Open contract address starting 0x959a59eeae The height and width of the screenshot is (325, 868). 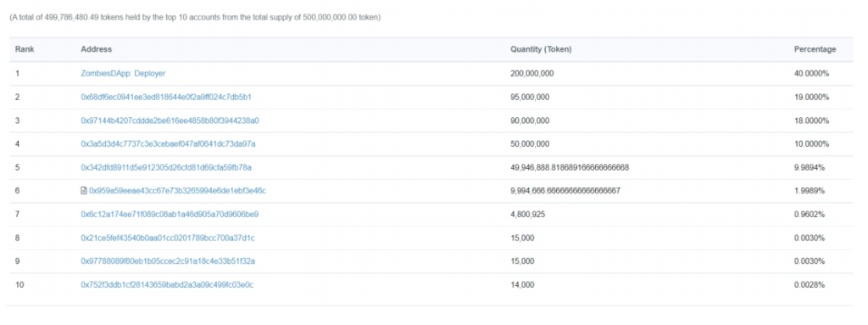pyautogui.click(x=178, y=191)
